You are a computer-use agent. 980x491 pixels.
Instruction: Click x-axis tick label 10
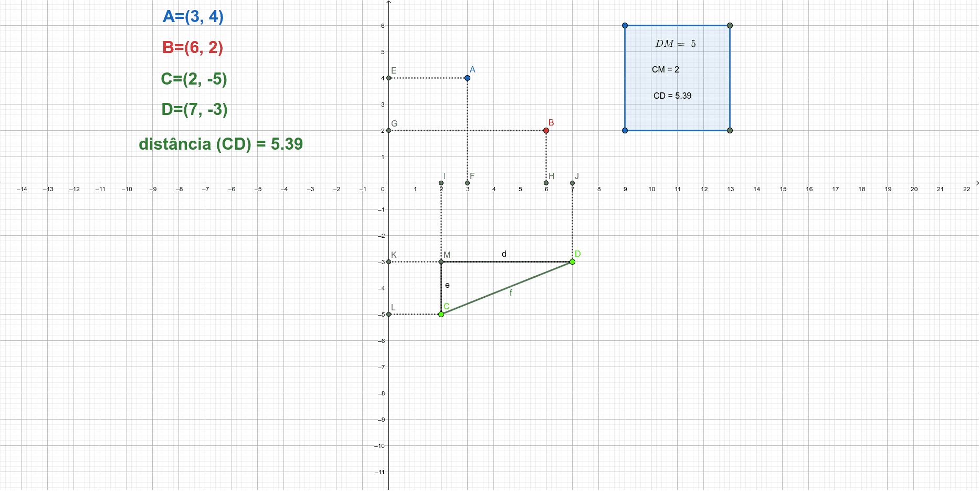[x=651, y=189]
